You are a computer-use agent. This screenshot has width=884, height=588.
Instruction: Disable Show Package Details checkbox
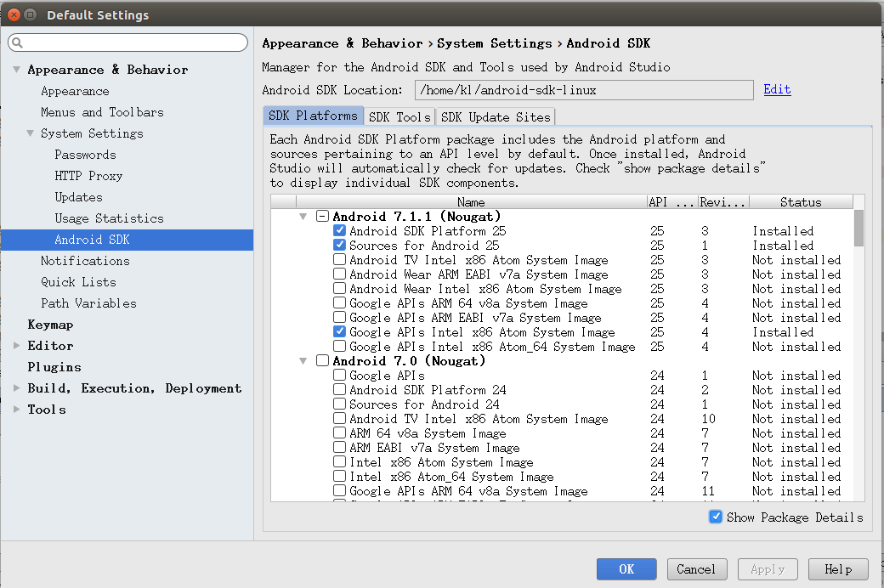tap(716, 517)
